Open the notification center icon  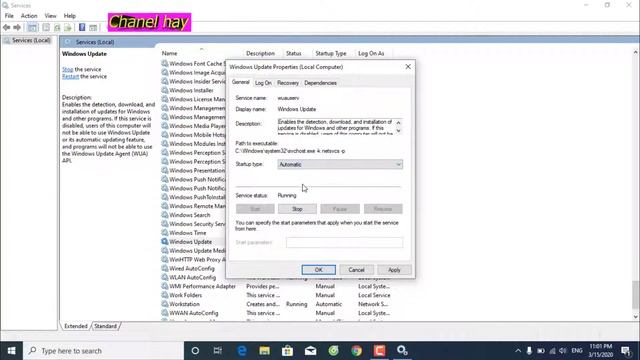[x=626, y=351]
